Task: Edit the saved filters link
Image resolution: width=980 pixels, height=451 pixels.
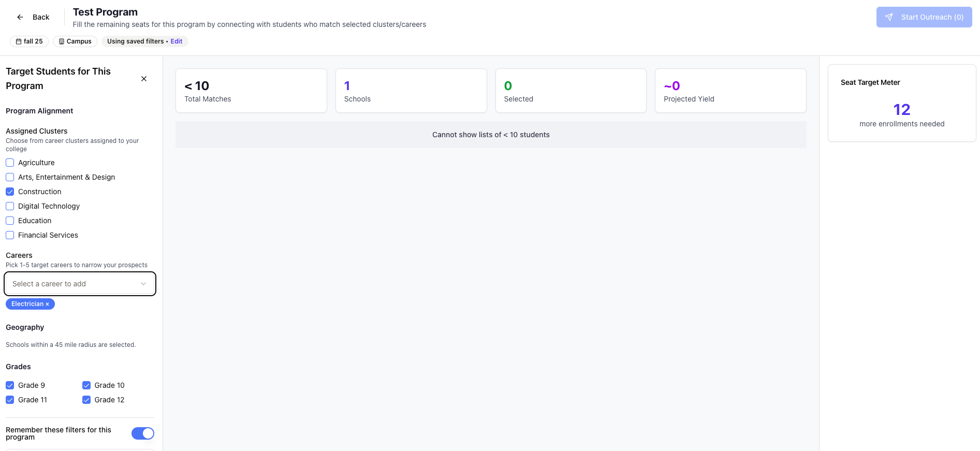Action: click(177, 41)
